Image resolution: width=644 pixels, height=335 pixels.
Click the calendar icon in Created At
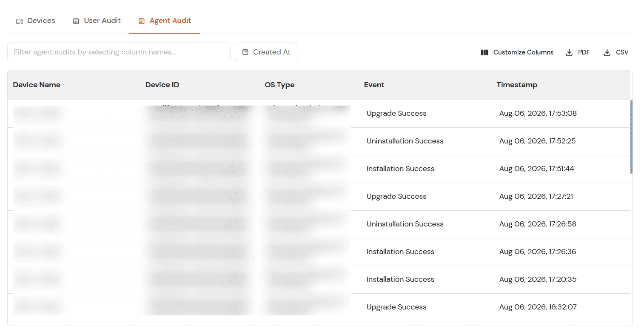click(245, 52)
